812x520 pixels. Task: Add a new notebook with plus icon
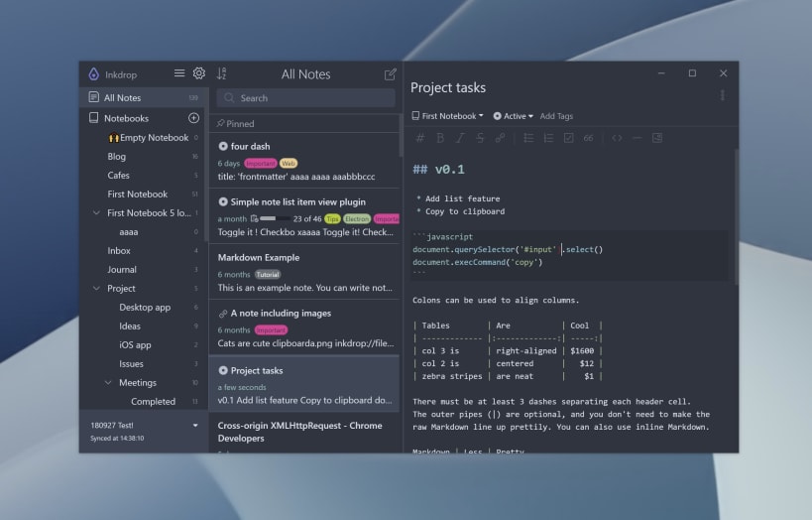pos(193,118)
